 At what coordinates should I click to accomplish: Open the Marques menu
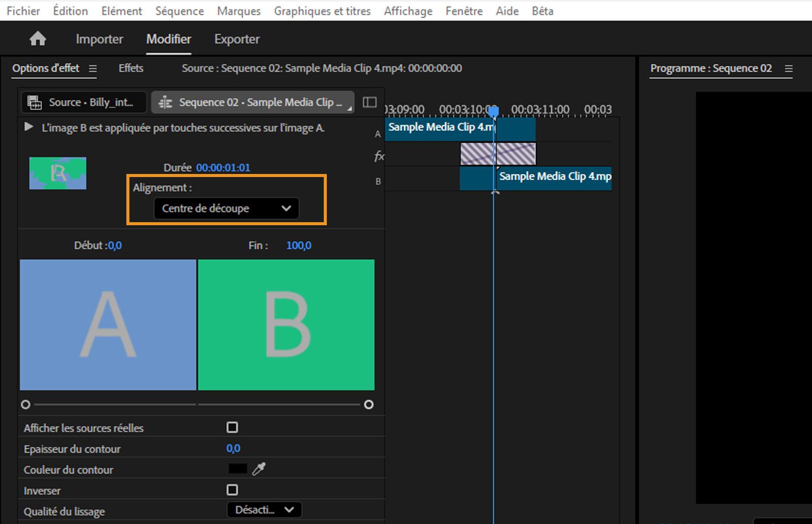point(239,11)
